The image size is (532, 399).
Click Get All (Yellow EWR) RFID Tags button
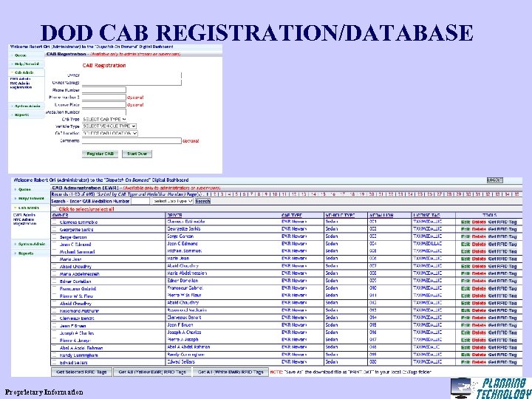pos(152,372)
